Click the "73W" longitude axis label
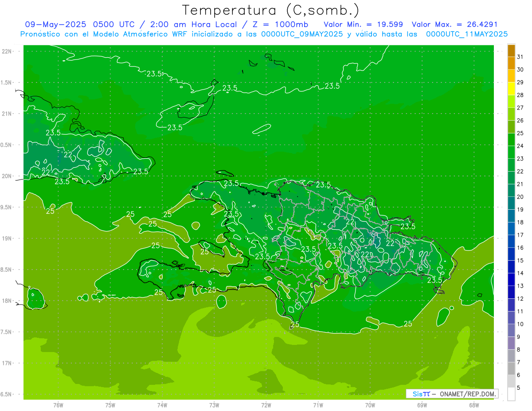This screenshot has width=532, height=411. click(214, 405)
